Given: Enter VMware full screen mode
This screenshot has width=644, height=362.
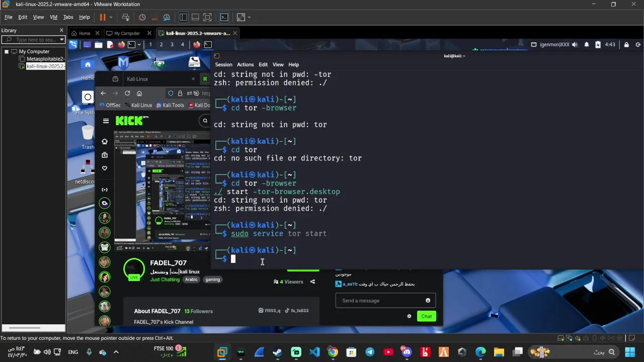Looking at the screenshot, I should [x=207, y=17].
